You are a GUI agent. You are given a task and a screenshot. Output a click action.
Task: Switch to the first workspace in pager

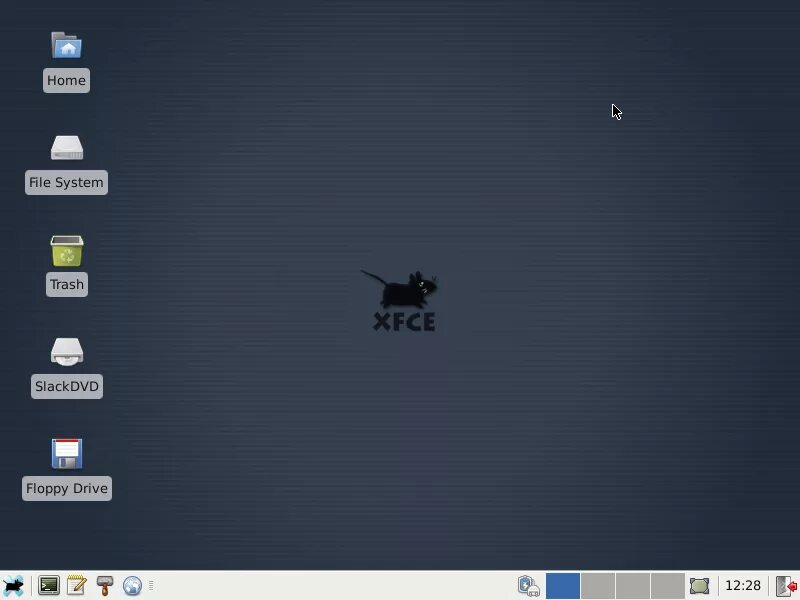(563, 586)
